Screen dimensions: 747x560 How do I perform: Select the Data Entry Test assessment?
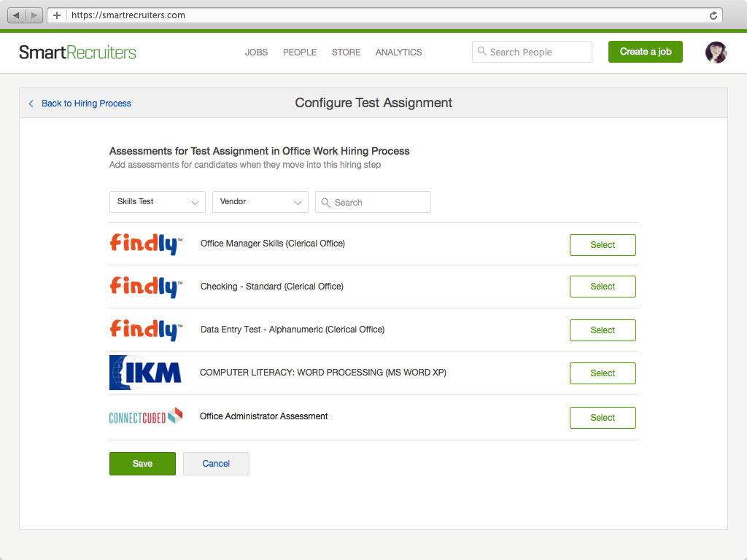tap(602, 330)
